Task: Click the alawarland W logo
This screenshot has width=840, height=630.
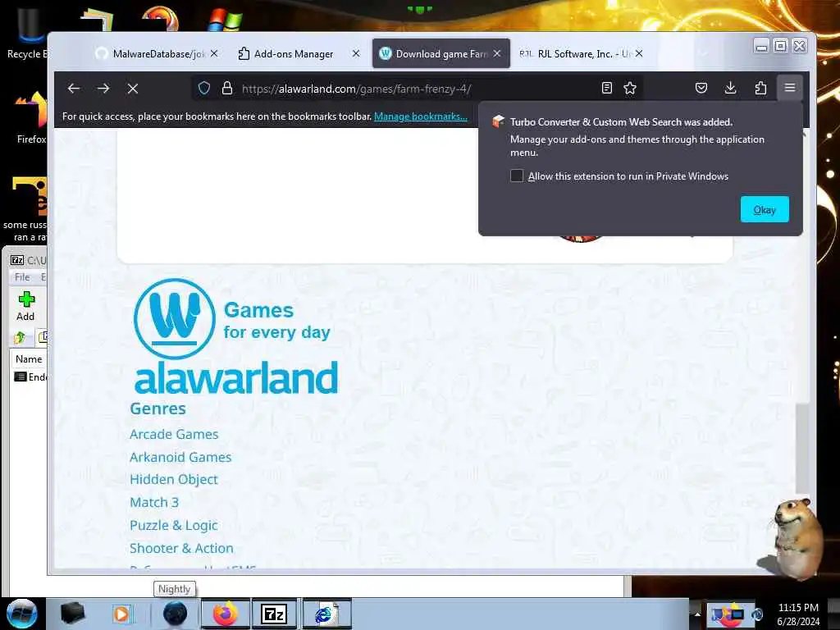Action: pyautogui.click(x=175, y=319)
